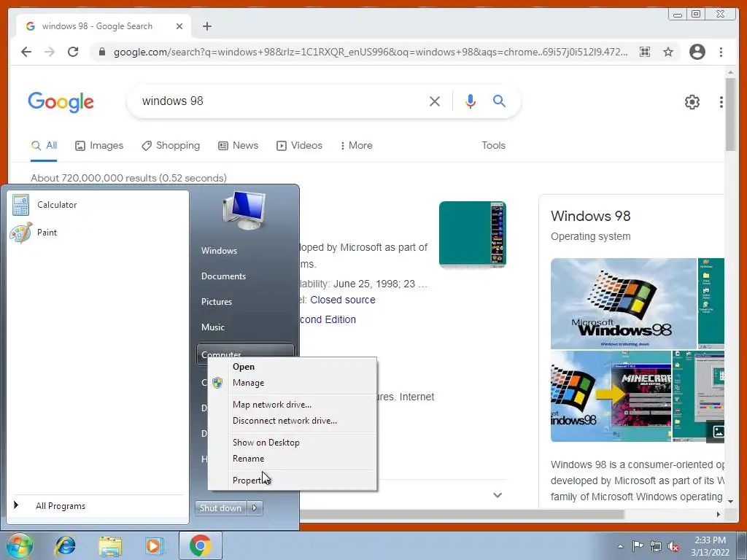
Task: Switch to the Shopping tab
Action: click(171, 146)
